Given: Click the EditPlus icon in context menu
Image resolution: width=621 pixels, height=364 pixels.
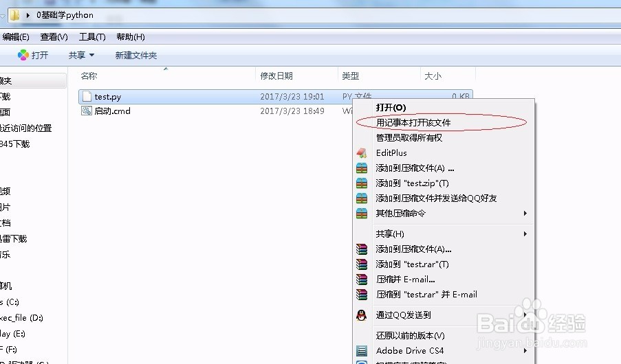Looking at the screenshot, I should [362, 152].
